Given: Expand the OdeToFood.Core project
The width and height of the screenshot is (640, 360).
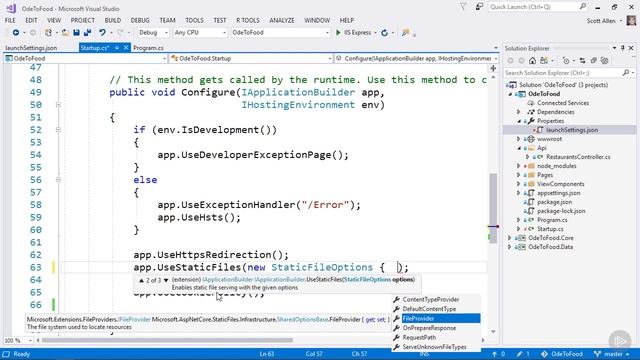Looking at the screenshot, I should coord(510,238).
